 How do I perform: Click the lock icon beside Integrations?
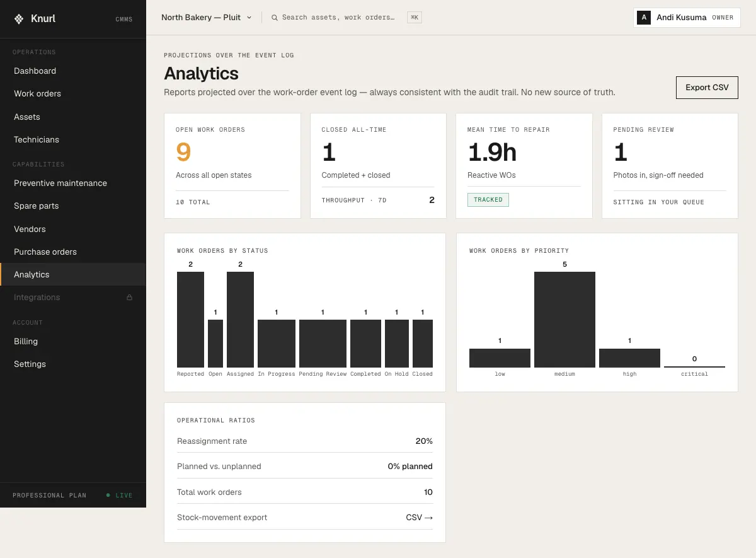129,297
